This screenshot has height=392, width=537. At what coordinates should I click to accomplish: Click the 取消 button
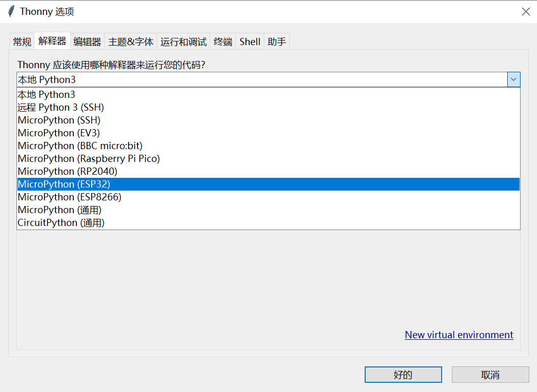click(x=490, y=375)
